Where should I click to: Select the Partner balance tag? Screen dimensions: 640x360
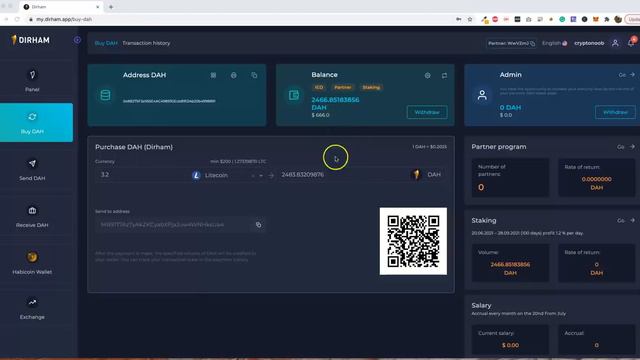click(342, 87)
